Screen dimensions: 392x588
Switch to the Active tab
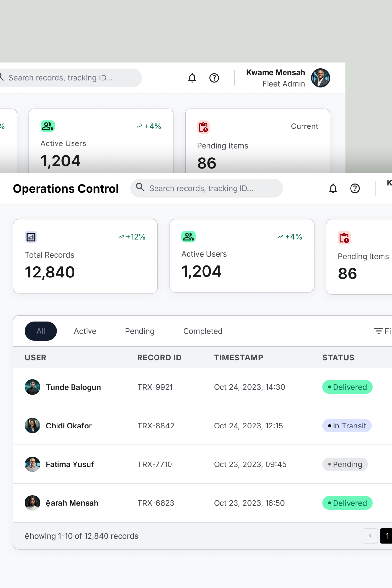[x=85, y=331]
